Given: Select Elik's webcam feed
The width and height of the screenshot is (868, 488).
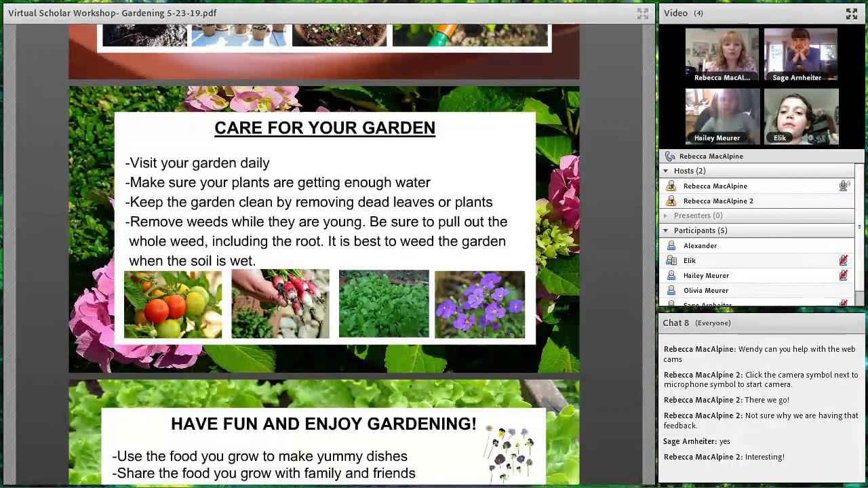Looking at the screenshot, I should (800, 116).
